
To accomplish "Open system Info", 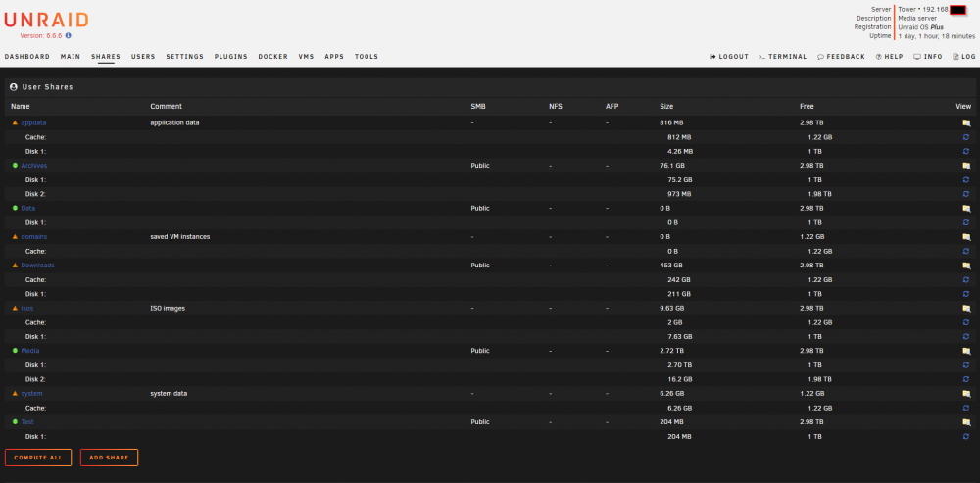I will 928,57.
